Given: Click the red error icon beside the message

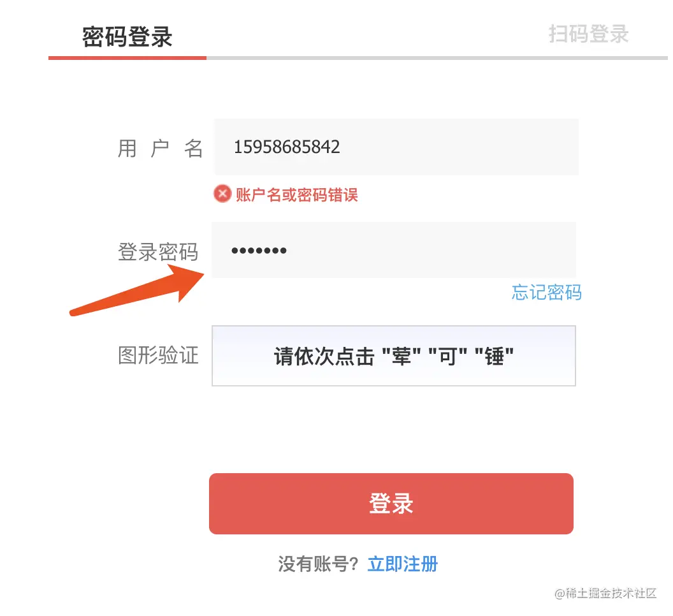Looking at the screenshot, I should pos(221,193).
